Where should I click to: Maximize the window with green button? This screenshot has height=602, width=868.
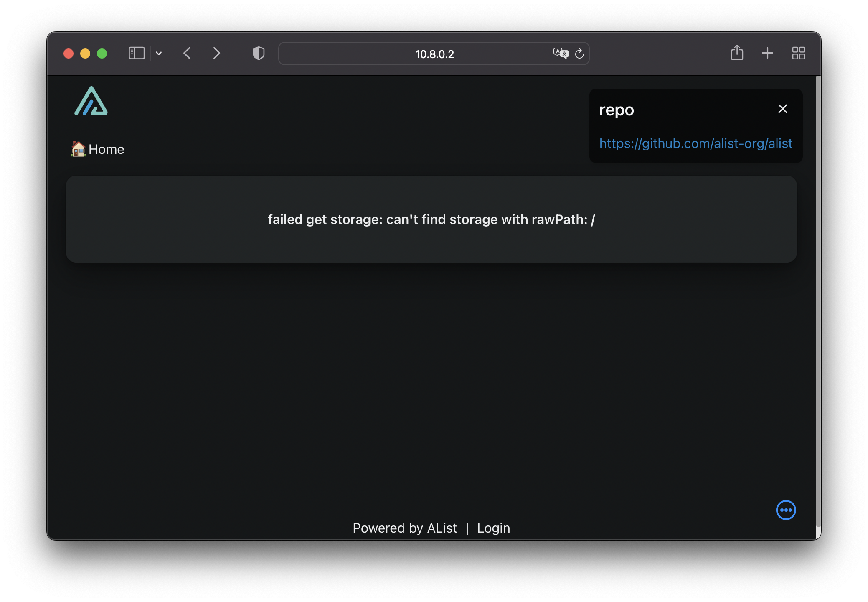tap(102, 54)
